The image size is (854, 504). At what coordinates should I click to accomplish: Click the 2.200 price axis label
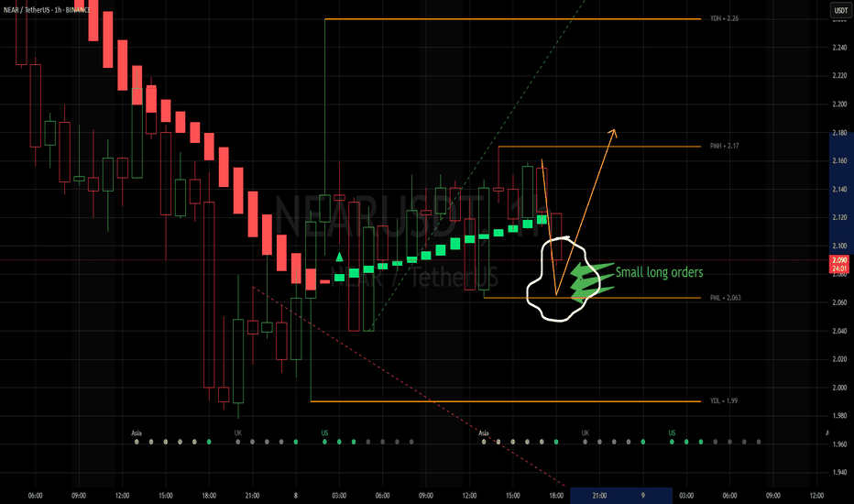(x=839, y=104)
